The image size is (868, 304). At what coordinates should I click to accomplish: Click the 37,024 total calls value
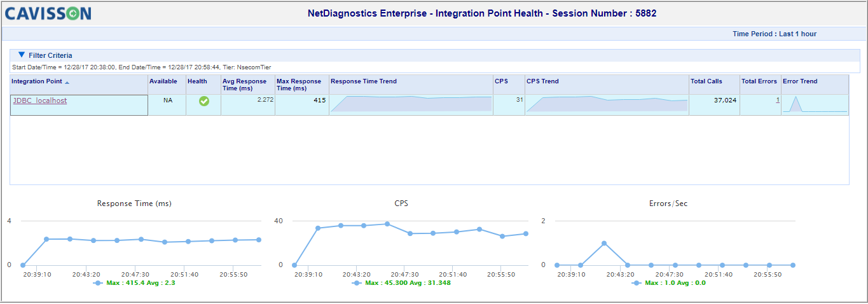point(726,100)
